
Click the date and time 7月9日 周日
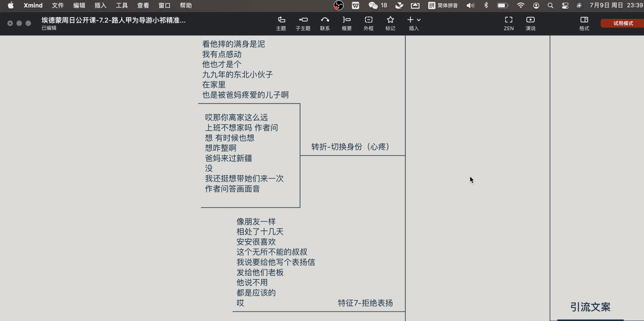click(617, 5)
